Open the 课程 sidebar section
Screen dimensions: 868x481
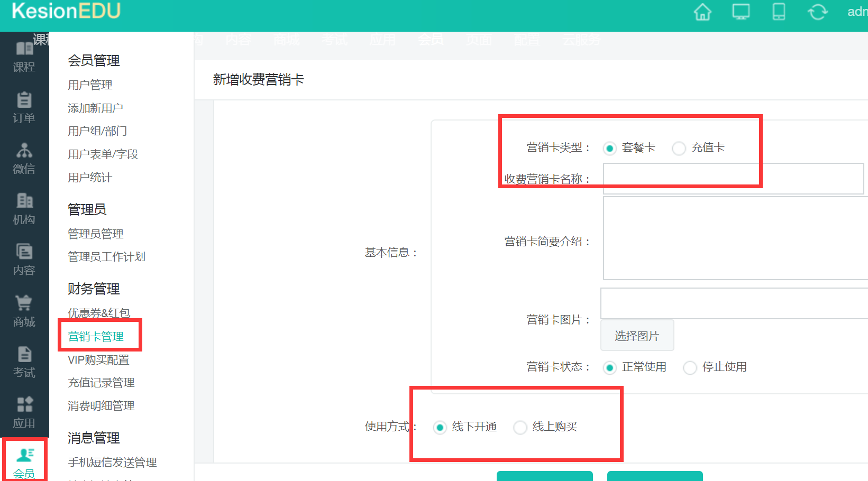coord(24,57)
